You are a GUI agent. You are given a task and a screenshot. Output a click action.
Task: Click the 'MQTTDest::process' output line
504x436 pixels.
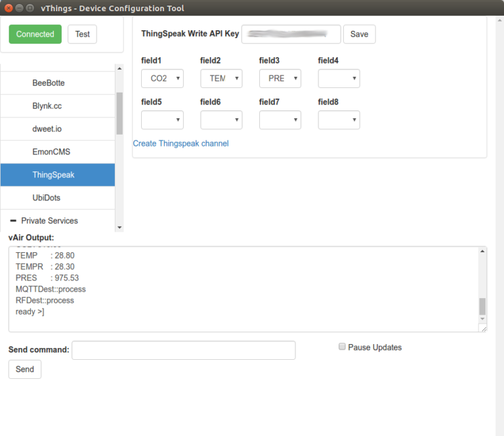(51, 290)
